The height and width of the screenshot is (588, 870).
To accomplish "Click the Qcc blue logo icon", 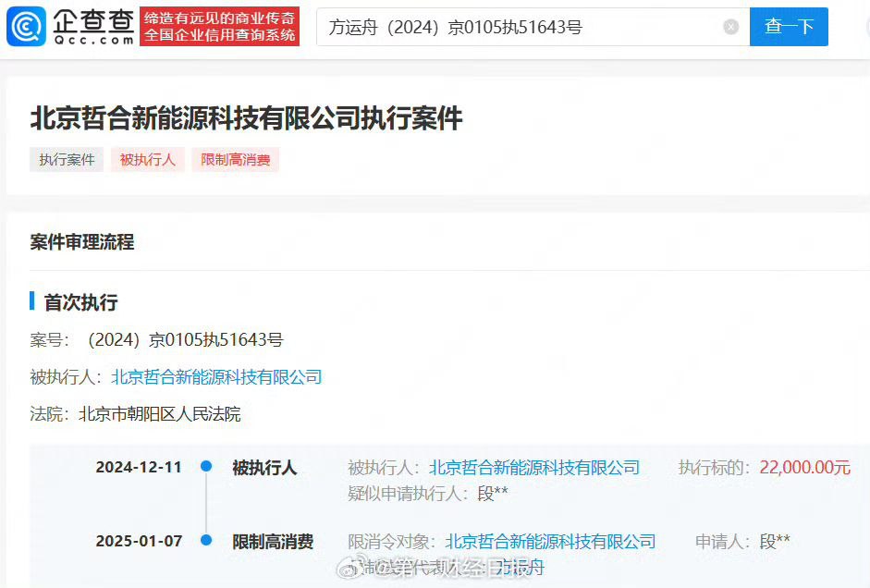I will pyautogui.click(x=26, y=26).
